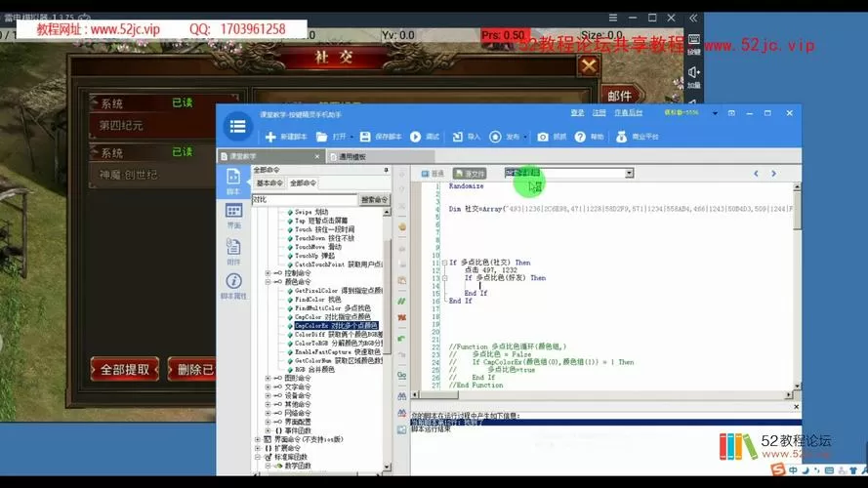Switch to 普通 view mode
868x488 pixels.
pyautogui.click(x=433, y=173)
